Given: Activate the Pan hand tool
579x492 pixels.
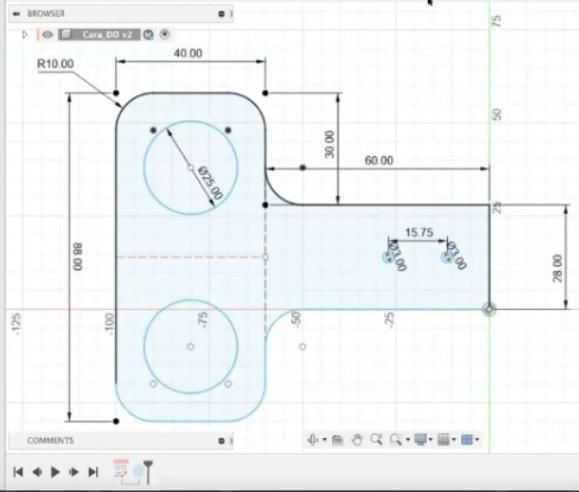Looking at the screenshot, I should [x=357, y=440].
